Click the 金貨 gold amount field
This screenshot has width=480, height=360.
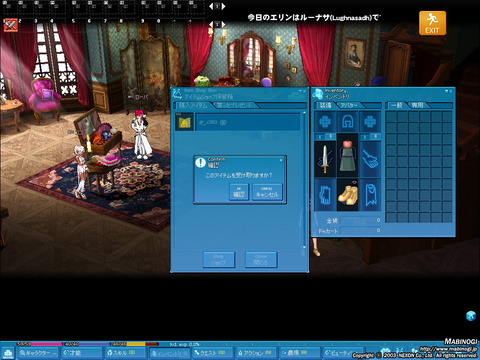[x=361, y=220]
